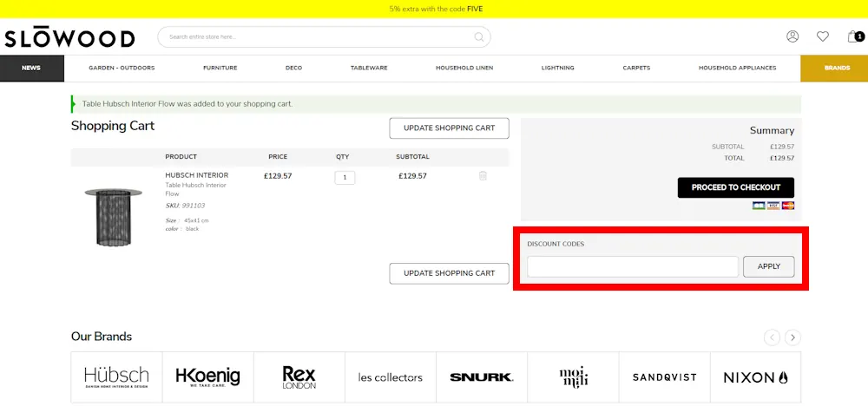Click the SKU: 991103 text
Image resolution: width=868 pixels, height=406 pixels.
[x=185, y=206]
